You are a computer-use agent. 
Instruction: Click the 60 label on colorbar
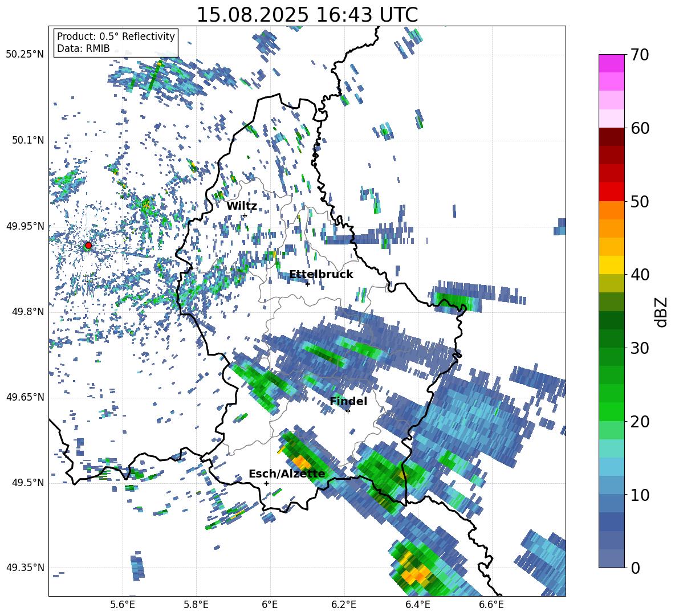639,129
